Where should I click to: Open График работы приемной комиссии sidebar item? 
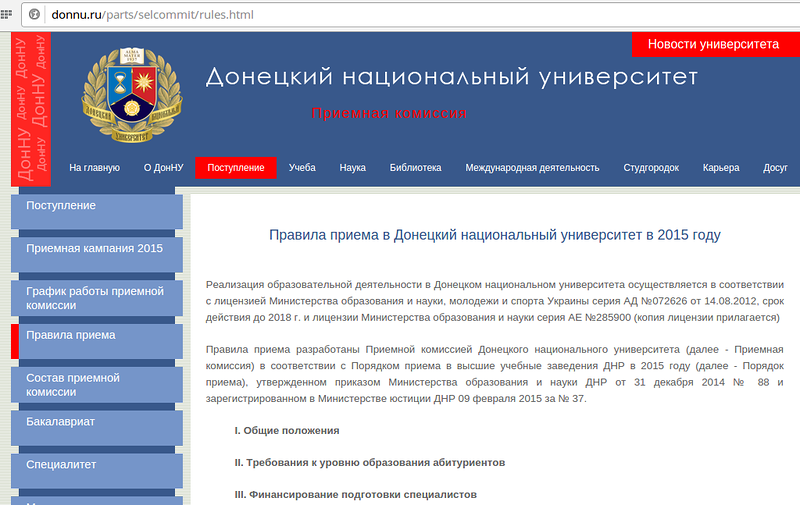point(97,298)
